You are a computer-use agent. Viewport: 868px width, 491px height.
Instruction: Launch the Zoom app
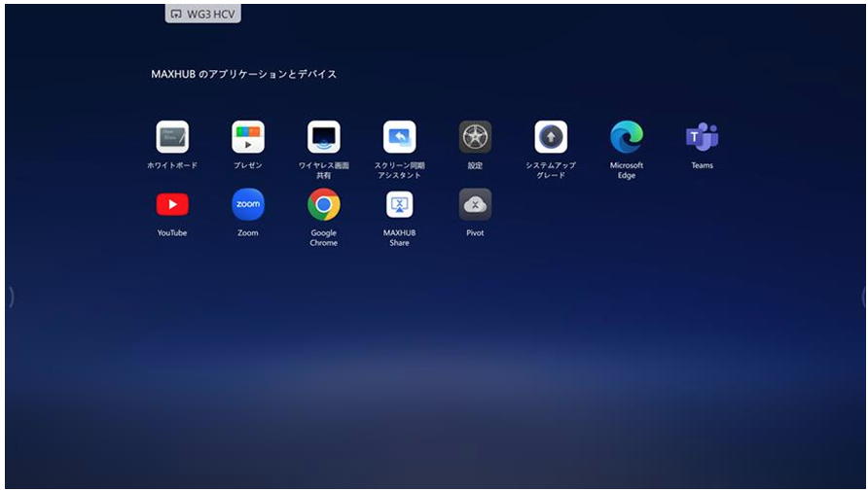click(248, 204)
